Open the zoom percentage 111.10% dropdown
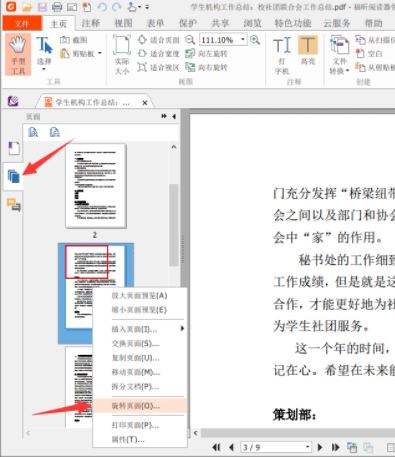Viewport: 395px width, 457px height. 243,40
